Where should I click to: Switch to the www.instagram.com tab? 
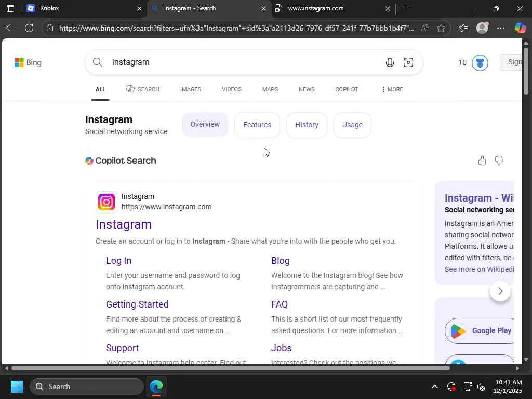[x=333, y=8]
